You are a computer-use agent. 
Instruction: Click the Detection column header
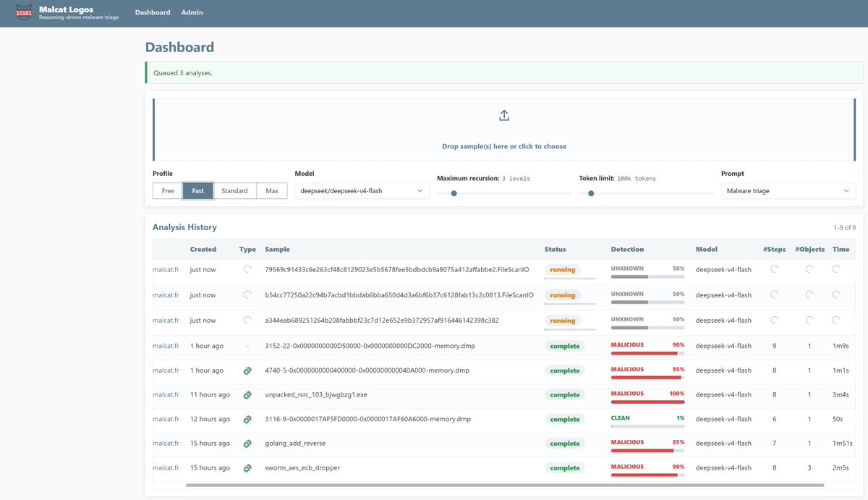click(x=627, y=249)
